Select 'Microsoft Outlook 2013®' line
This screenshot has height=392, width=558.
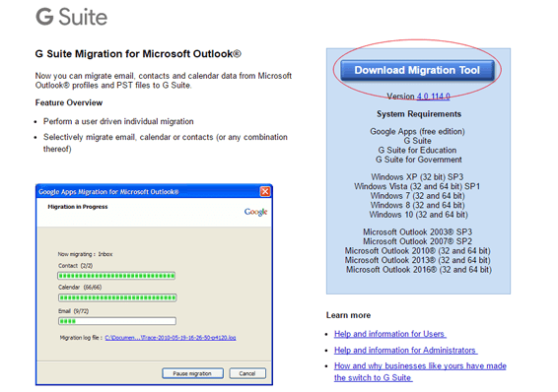(417, 260)
